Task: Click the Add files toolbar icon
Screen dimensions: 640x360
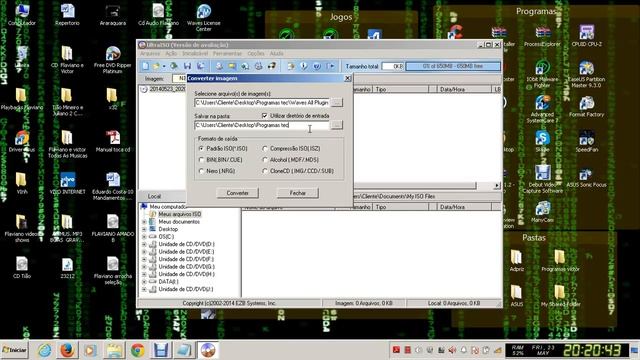Action: point(291,66)
